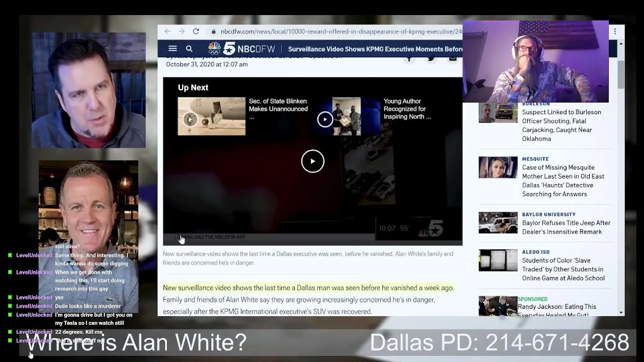The width and height of the screenshot is (644, 362).
Task: Click the padlock site info icon
Action: [x=214, y=31]
